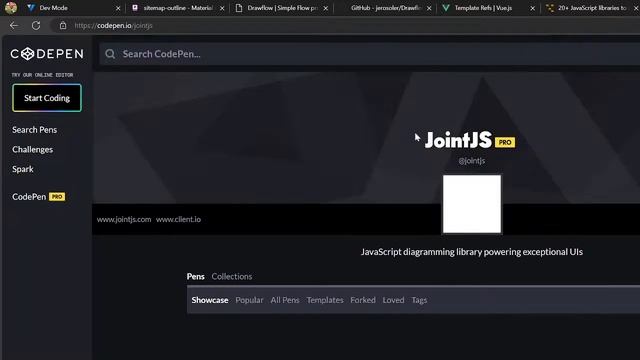Click 'TRY OUR ONLINE EDITOR' label
The image size is (640, 360).
[42, 75]
